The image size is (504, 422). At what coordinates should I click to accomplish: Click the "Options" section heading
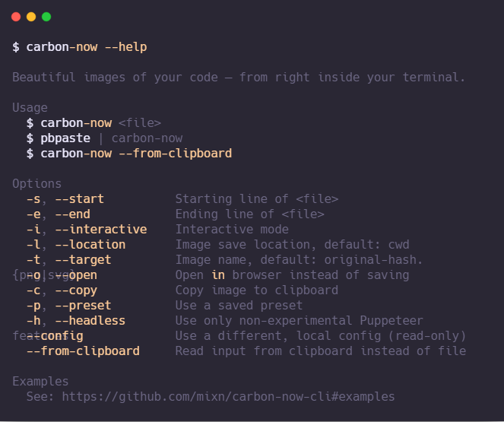tap(37, 184)
